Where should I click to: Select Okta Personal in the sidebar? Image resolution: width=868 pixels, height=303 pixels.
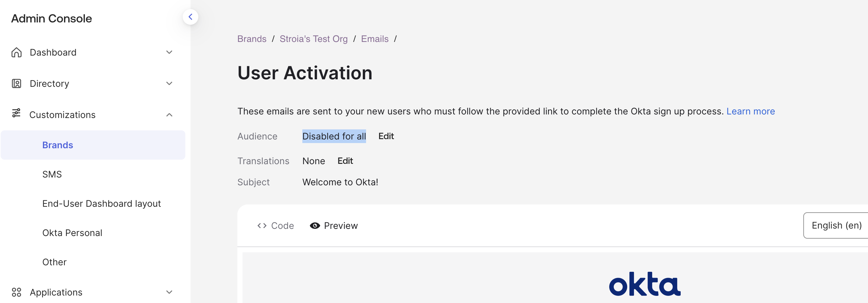[x=72, y=232]
